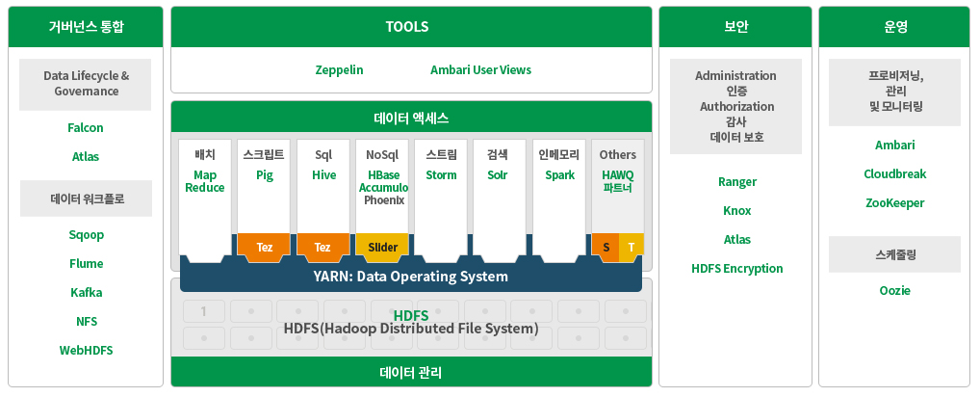980x397 pixels.
Task: Open the Kafka link
Action: coord(86,293)
